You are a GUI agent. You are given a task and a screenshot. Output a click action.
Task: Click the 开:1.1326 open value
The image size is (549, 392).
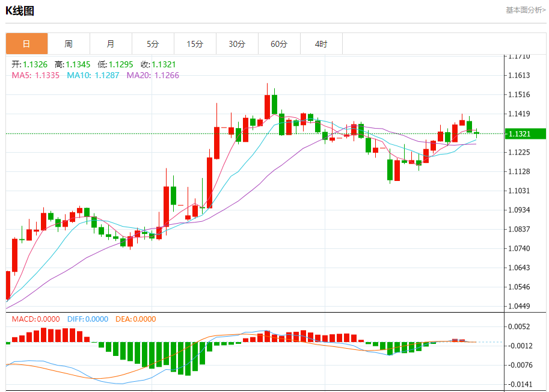tap(29, 64)
